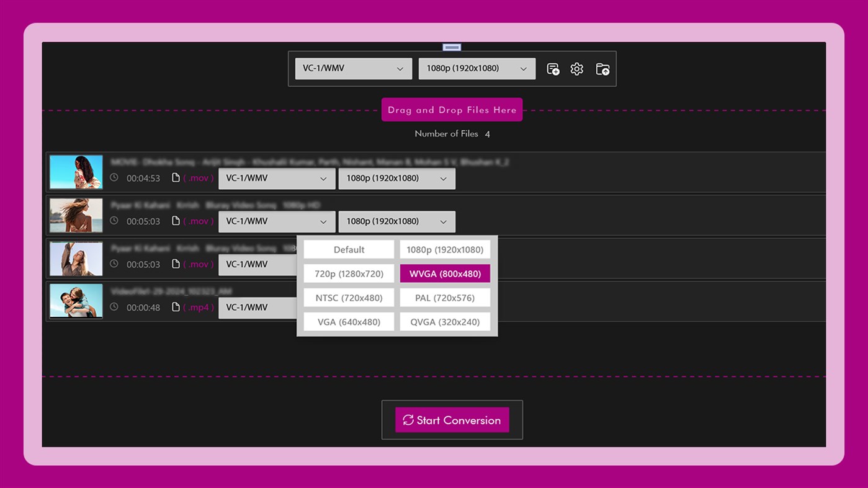
Task: Choose PAL (720x576) from the popup
Action: [x=444, y=298]
